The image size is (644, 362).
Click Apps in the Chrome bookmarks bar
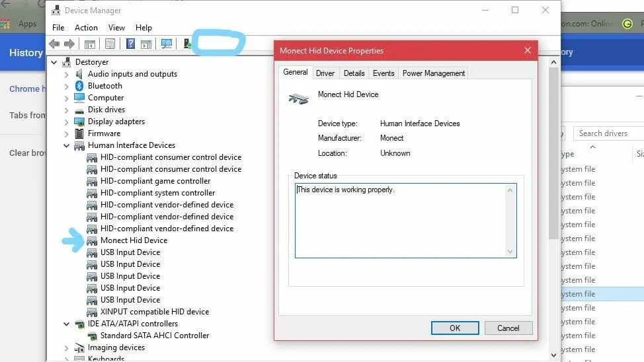pos(27,24)
